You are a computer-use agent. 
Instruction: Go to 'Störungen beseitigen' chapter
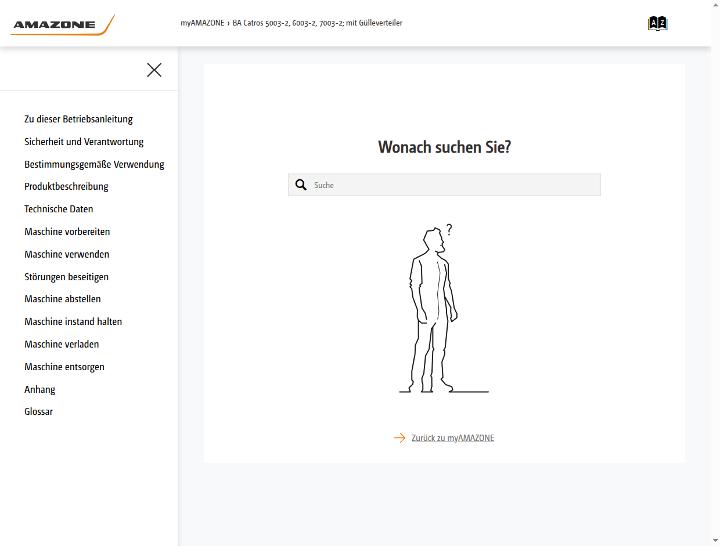67,276
